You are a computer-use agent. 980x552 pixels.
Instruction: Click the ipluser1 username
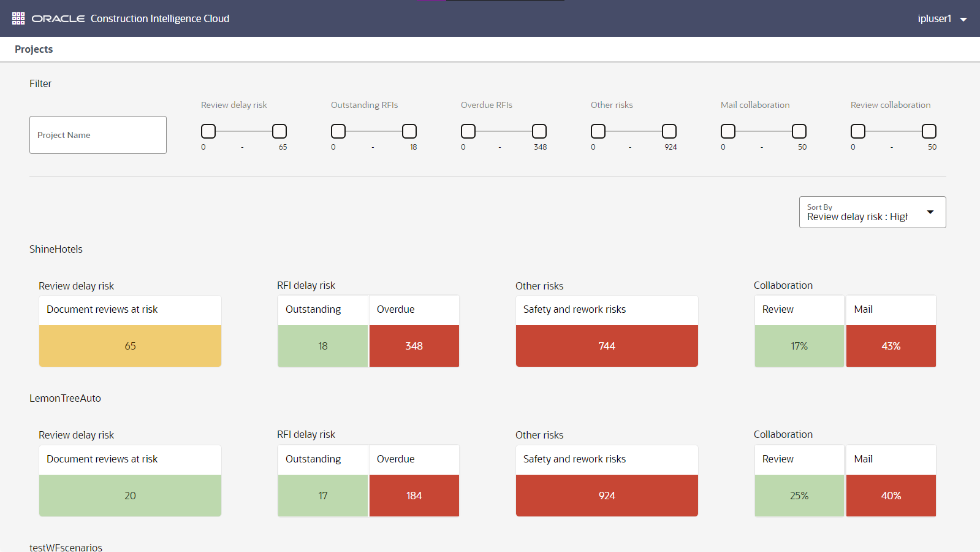tap(934, 19)
